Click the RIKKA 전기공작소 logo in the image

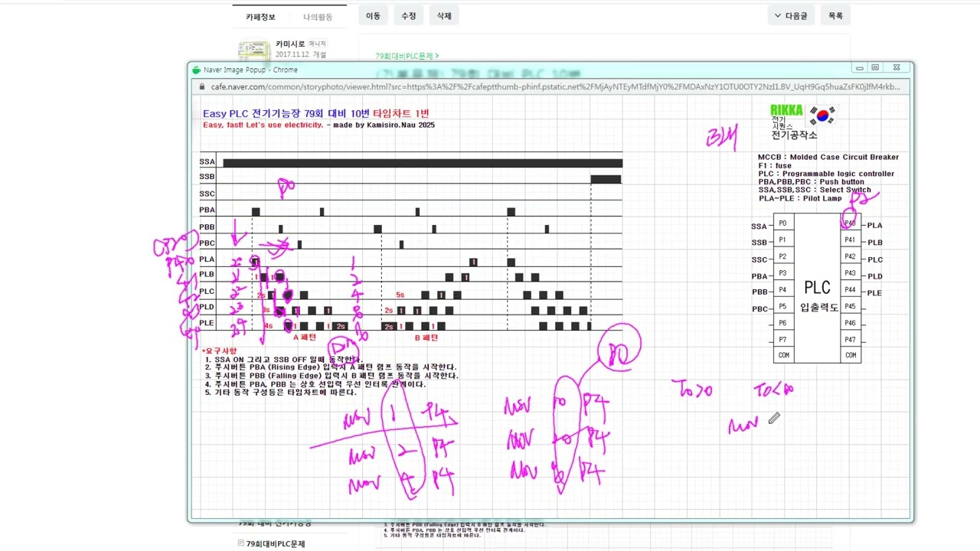(793, 122)
